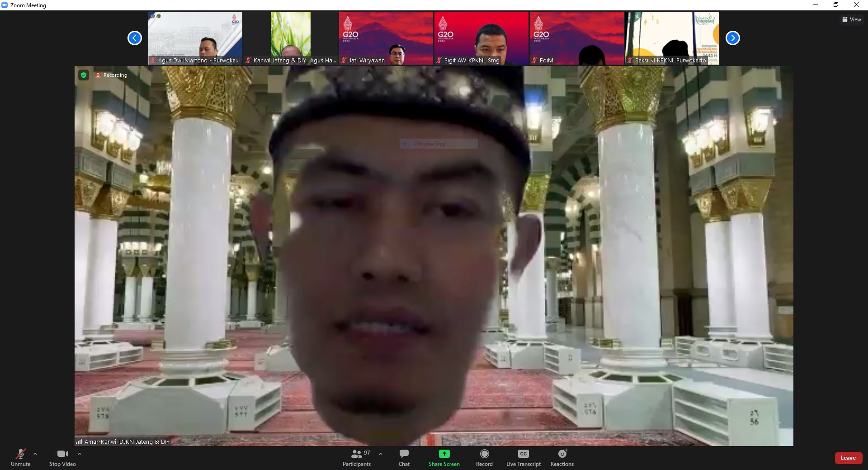Expand the participants options arrow
Screen dimensions: 868x470
pos(381,454)
